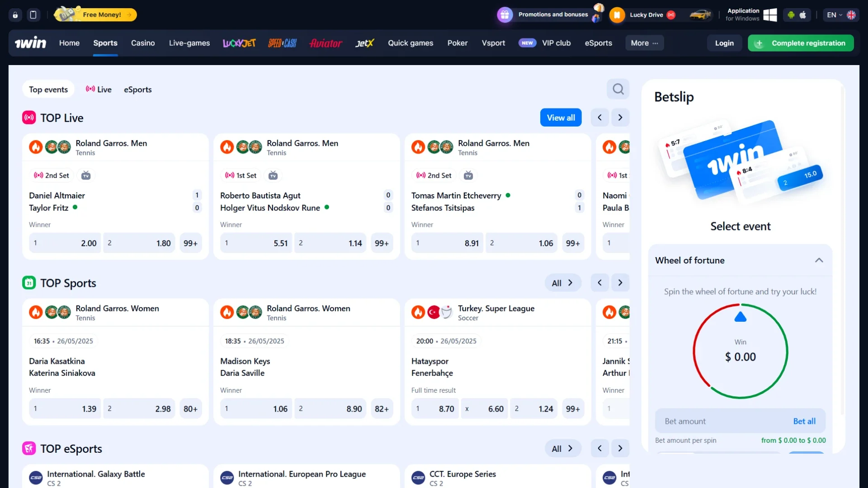
Task: Click All for TOP eSports
Action: click(x=562, y=448)
